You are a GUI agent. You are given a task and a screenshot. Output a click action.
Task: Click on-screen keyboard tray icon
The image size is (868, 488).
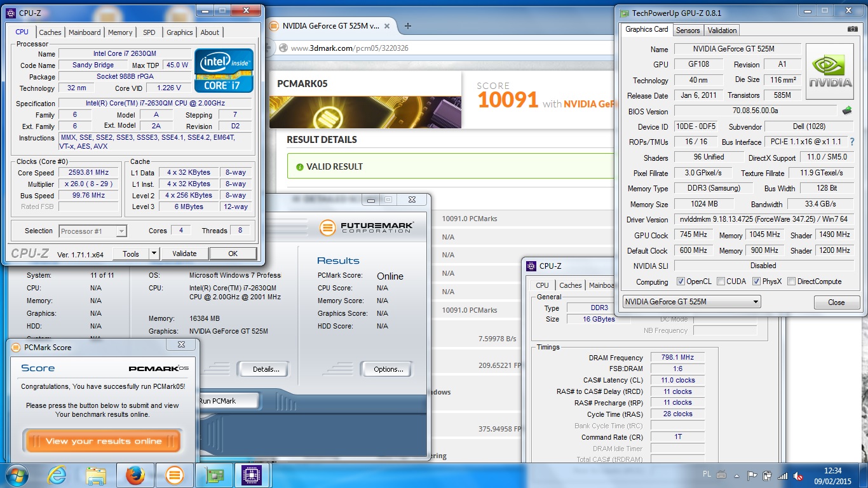pyautogui.click(x=722, y=474)
